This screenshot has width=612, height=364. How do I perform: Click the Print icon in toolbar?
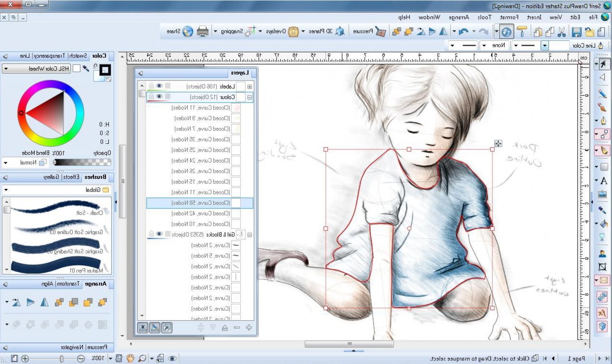pos(203,31)
